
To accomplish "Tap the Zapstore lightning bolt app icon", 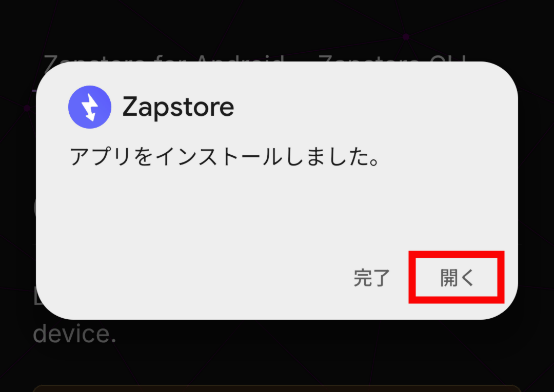I will tap(90, 107).
